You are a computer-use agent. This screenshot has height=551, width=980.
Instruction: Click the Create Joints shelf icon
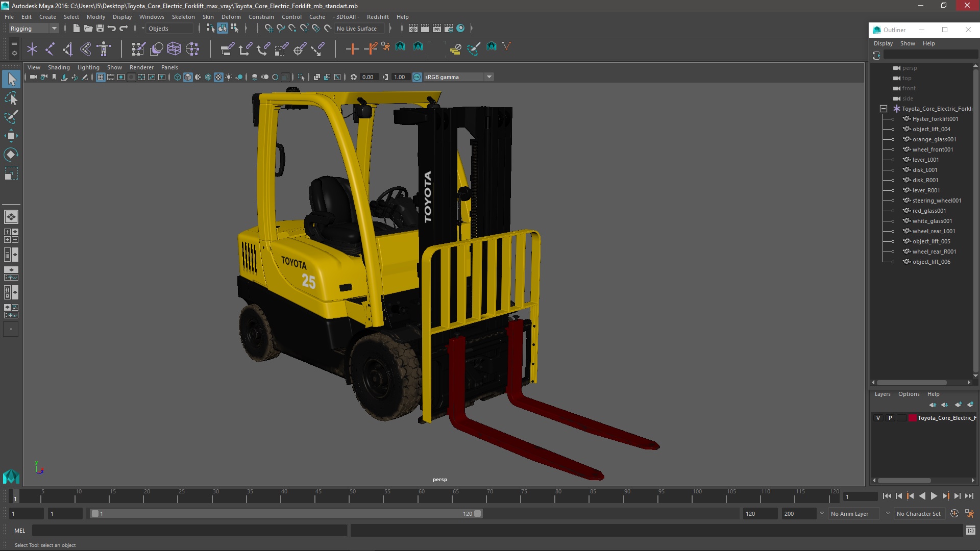(x=50, y=49)
